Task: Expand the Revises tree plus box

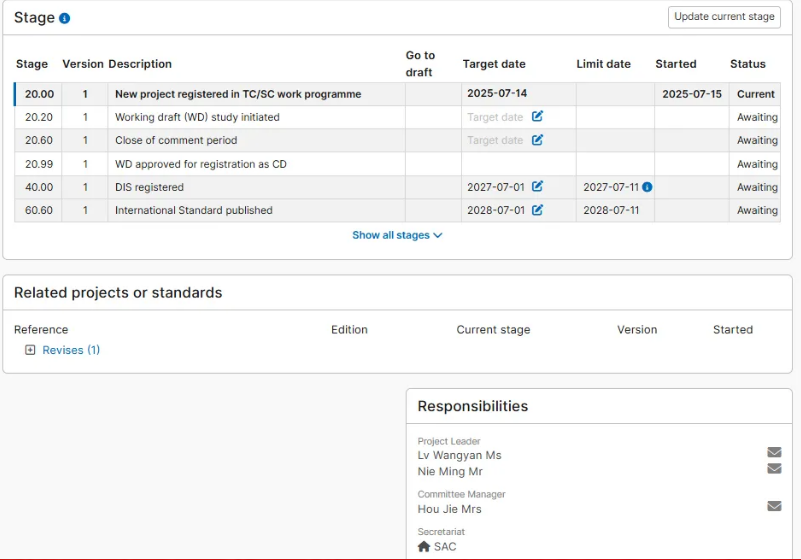Action: click(30, 350)
